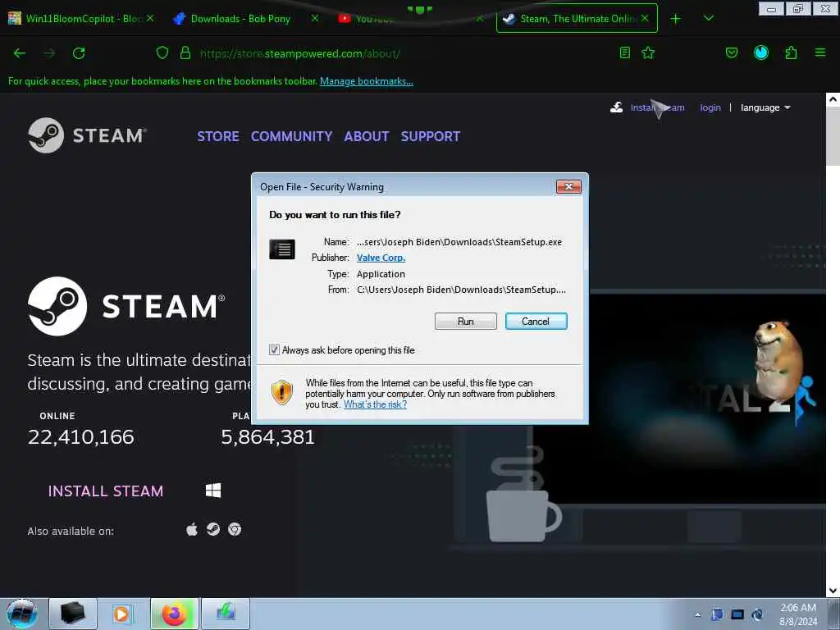840x630 pixels.
Task: Click the Portal 2 promo thumbnail
Action: [707, 399]
